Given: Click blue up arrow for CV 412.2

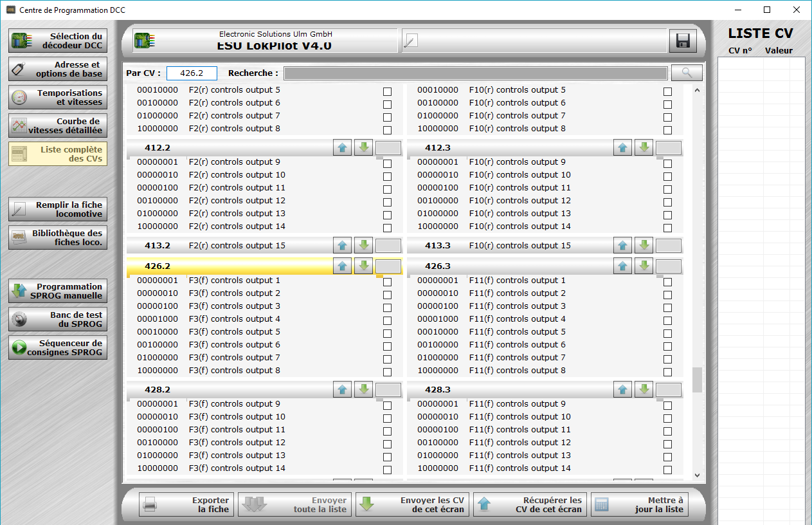Looking at the screenshot, I should (x=343, y=148).
